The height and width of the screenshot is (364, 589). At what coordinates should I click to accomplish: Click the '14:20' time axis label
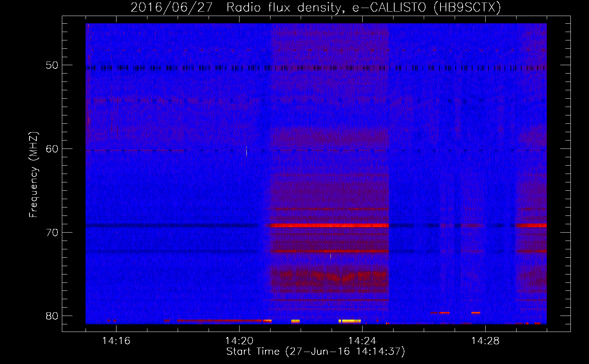tap(239, 341)
